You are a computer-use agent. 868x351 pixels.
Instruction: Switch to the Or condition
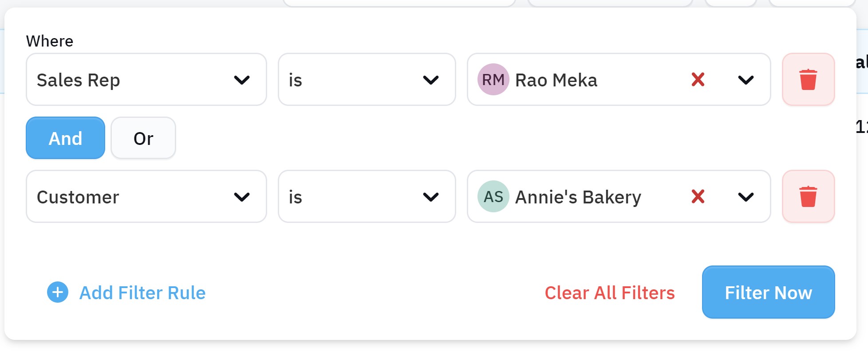click(x=143, y=138)
